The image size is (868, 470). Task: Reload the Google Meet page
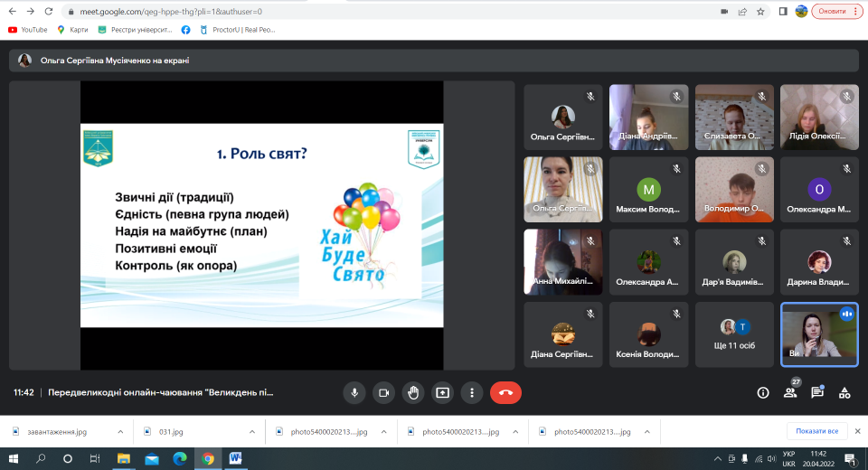pyautogui.click(x=49, y=11)
